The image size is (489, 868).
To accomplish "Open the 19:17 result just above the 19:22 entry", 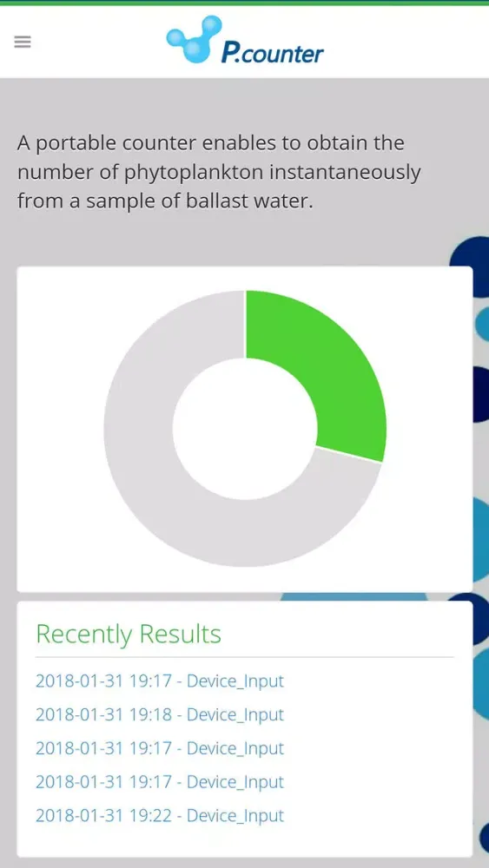I will 160,782.
